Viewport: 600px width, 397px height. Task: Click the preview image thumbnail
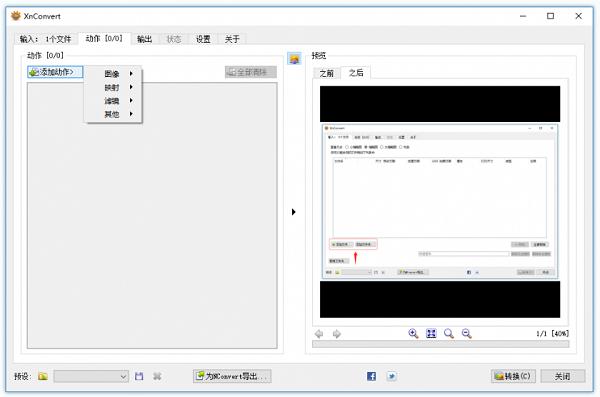click(x=440, y=202)
